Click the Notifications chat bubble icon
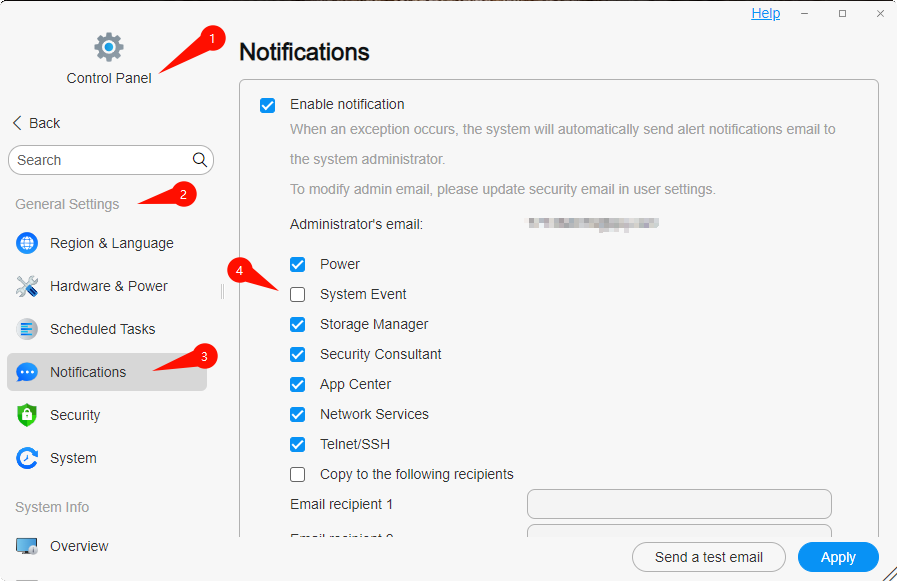The height and width of the screenshot is (581, 897). click(x=27, y=372)
